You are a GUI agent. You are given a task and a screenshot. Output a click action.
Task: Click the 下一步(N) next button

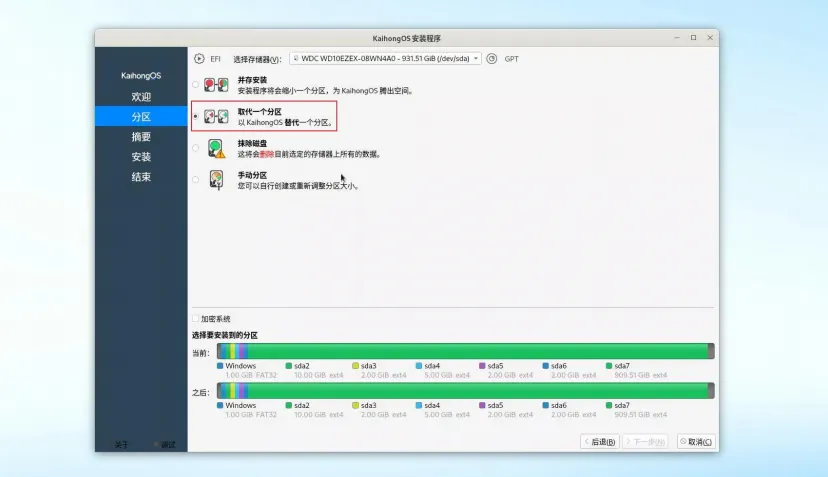point(645,442)
